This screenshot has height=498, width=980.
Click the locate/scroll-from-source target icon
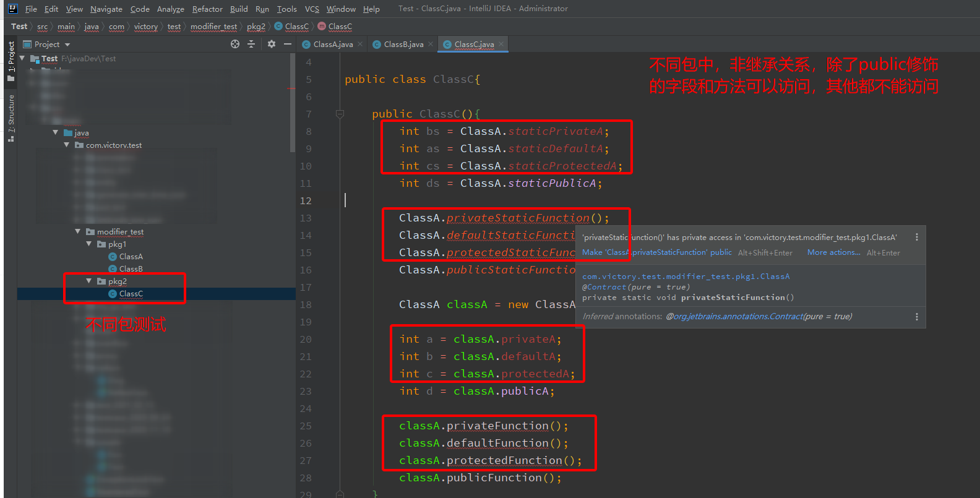235,44
